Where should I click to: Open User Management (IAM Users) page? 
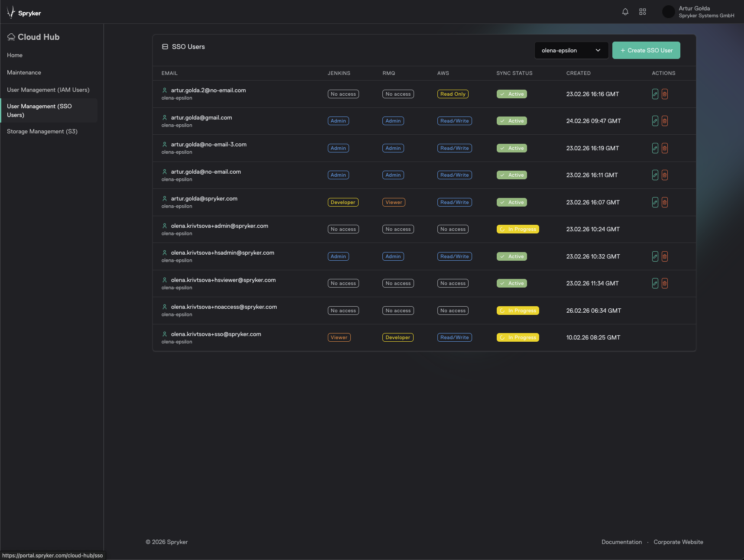coord(48,90)
